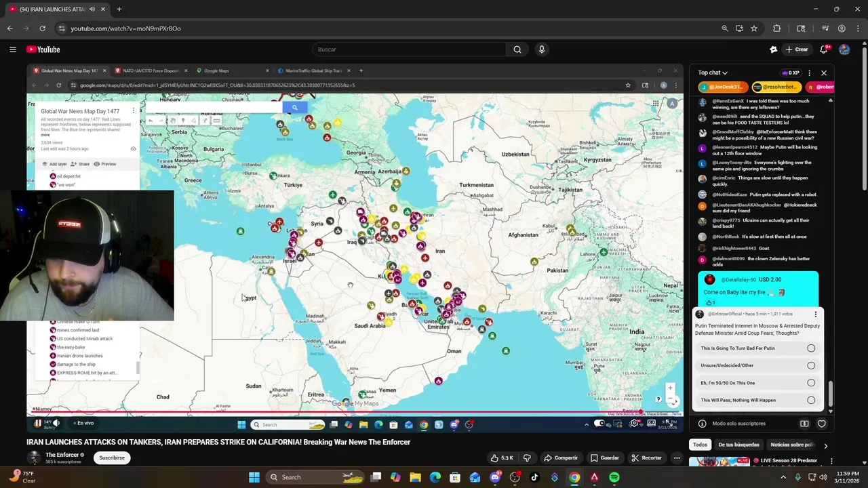868x488 pixels.
Task: Open the LIVE Season 28 Predator thumbnail
Action: (719, 462)
